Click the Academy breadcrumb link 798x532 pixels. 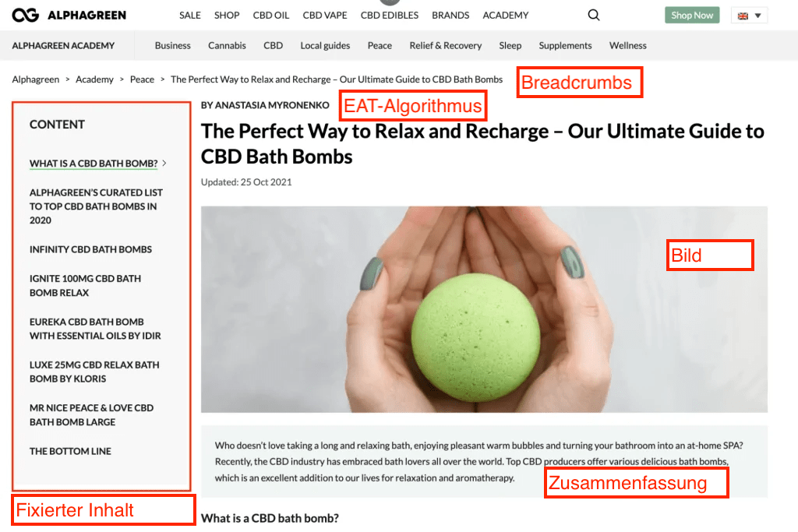click(94, 79)
